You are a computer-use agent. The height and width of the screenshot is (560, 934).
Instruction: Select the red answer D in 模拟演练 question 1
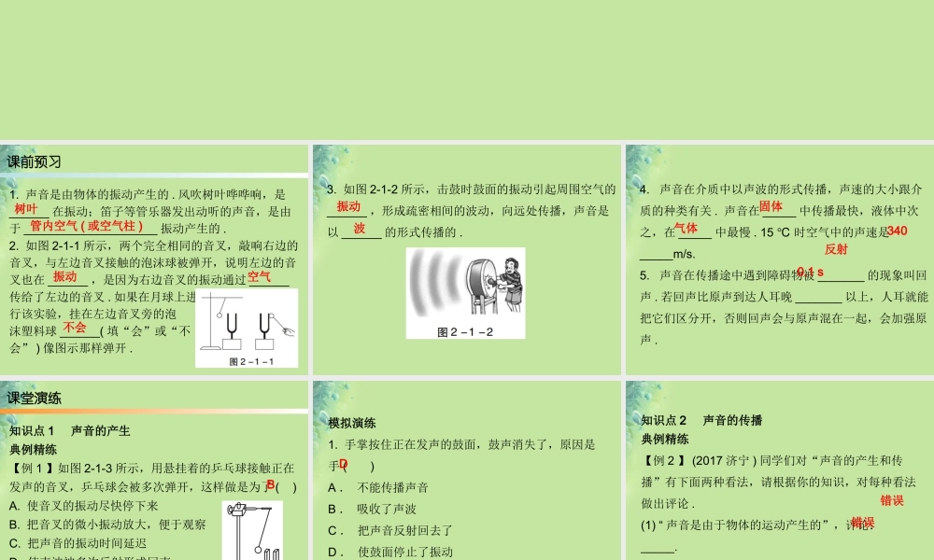click(x=344, y=464)
